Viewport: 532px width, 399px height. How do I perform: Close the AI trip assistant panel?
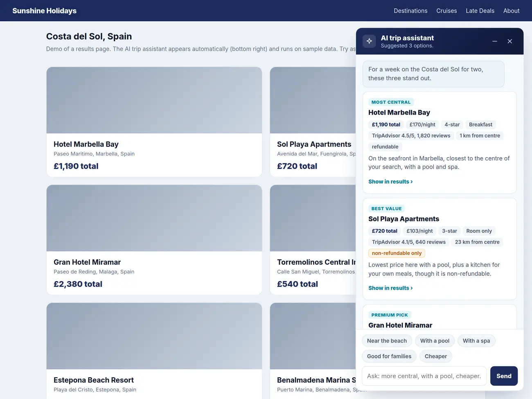(x=510, y=41)
